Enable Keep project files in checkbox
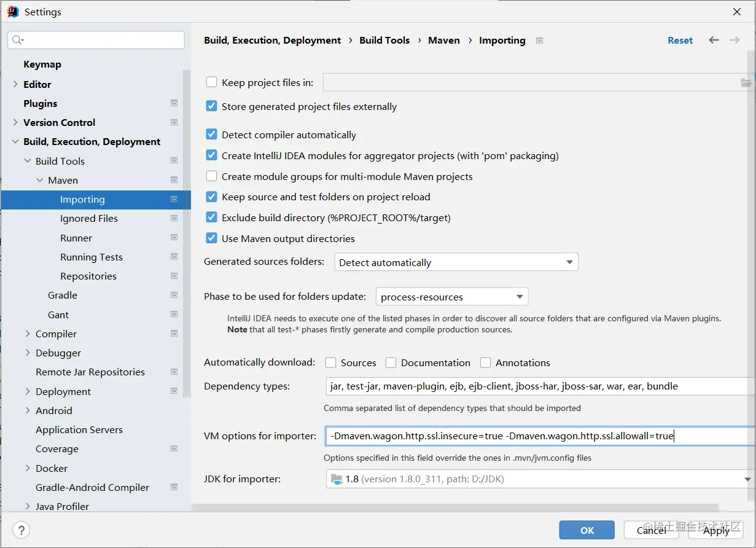 [x=211, y=82]
